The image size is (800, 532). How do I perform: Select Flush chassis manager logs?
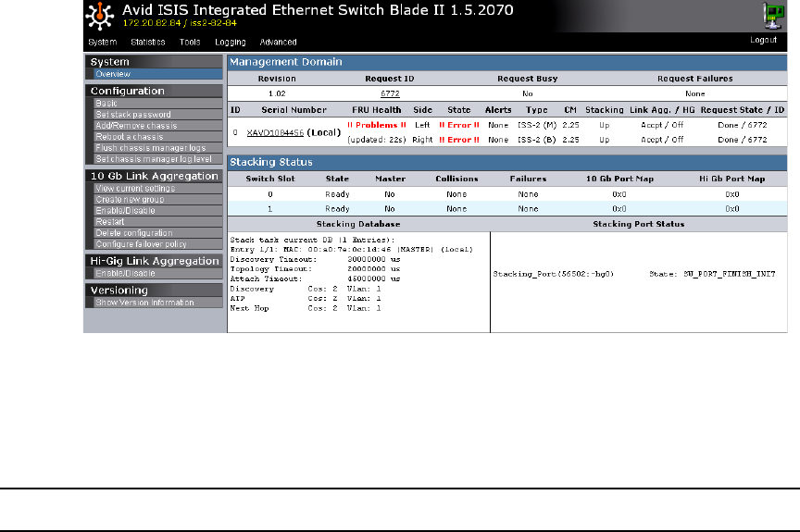[x=158, y=148]
